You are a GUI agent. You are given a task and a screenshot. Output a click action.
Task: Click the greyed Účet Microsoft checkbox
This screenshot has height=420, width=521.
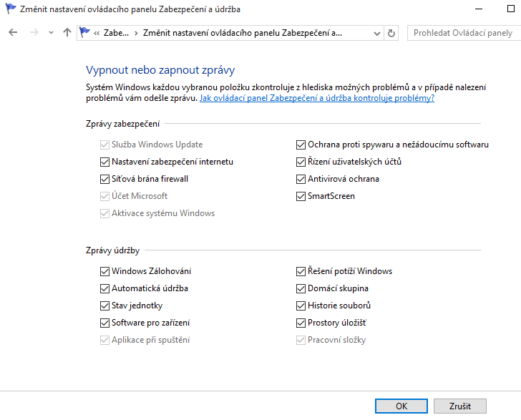point(104,196)
